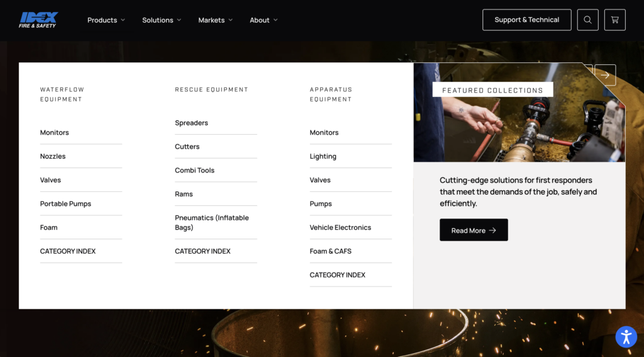The height and width of the screenshot is (357, 644).
Task: Expand the Solutions dropdown menu
Action: click(161, 20)
